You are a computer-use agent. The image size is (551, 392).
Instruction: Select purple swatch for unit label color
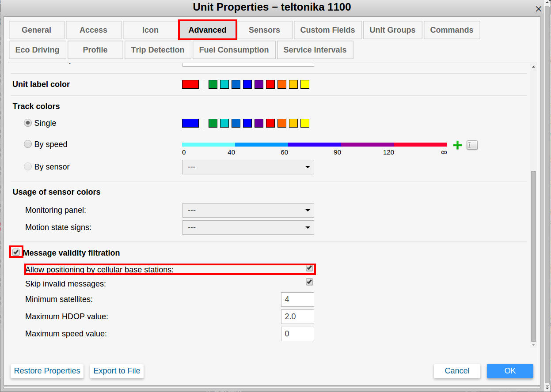pos(259,84)
